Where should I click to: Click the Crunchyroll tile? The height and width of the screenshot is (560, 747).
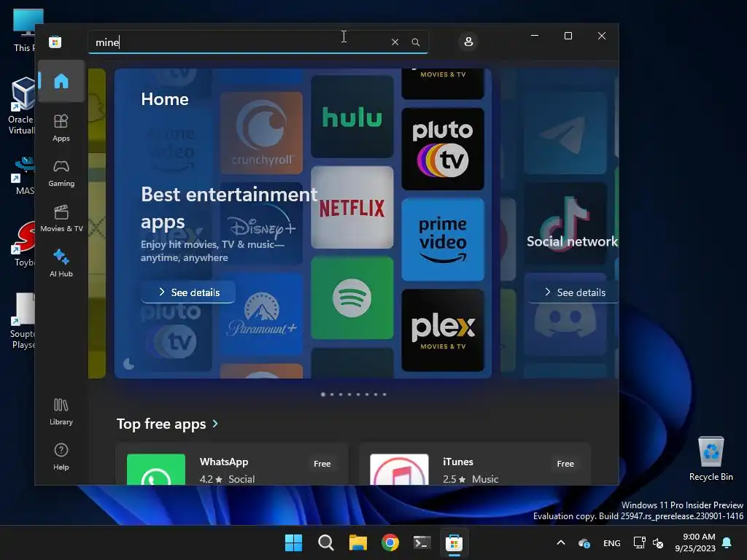pos(261,133)
